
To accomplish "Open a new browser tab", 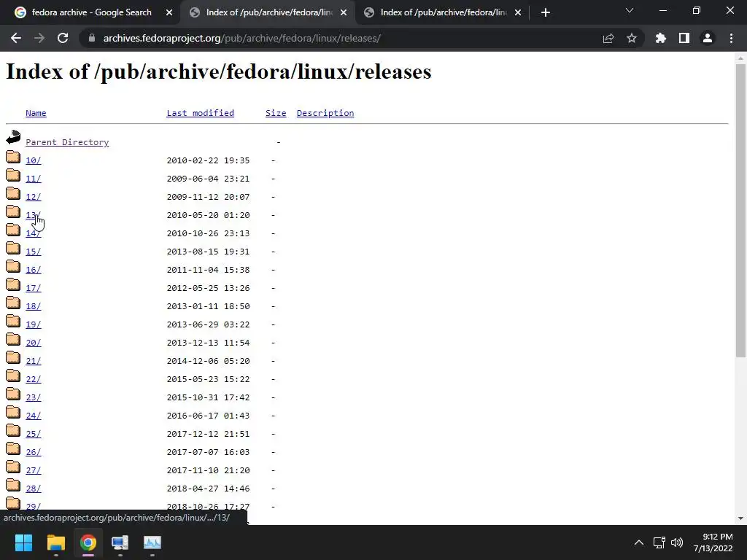I will click(546, 12).
